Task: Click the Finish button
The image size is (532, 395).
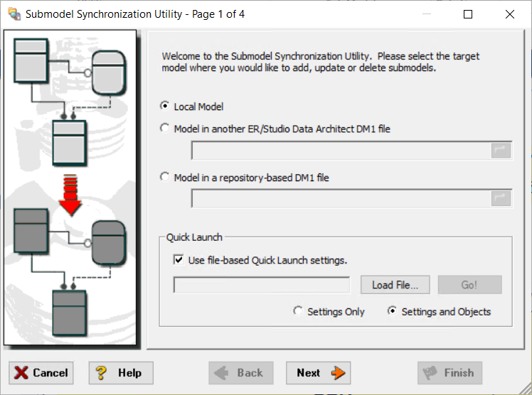Action: coord(450,373)
